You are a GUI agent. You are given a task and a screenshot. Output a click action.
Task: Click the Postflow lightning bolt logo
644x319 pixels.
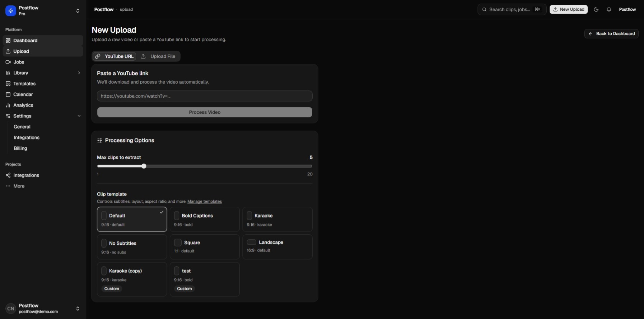[x=11, y=11]
